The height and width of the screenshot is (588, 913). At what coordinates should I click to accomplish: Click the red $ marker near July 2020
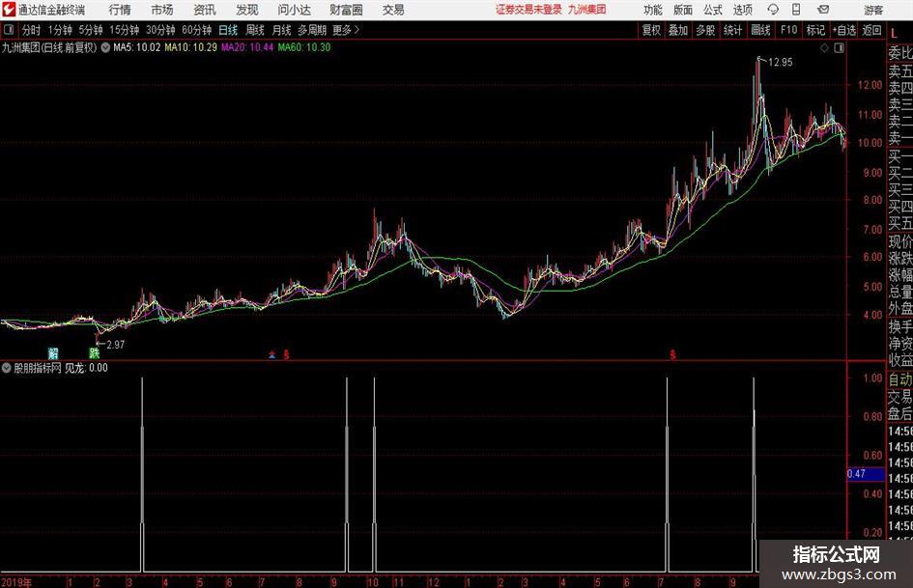click(672, 354)
